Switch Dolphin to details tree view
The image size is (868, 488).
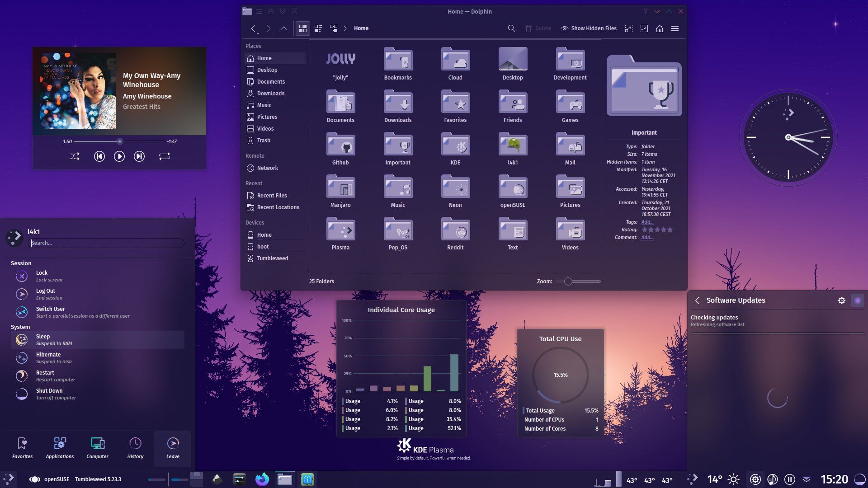pos(334,28)
